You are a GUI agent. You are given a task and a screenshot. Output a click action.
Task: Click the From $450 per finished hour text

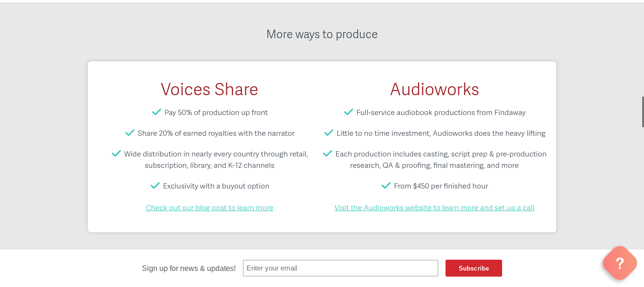coord(441,186)
